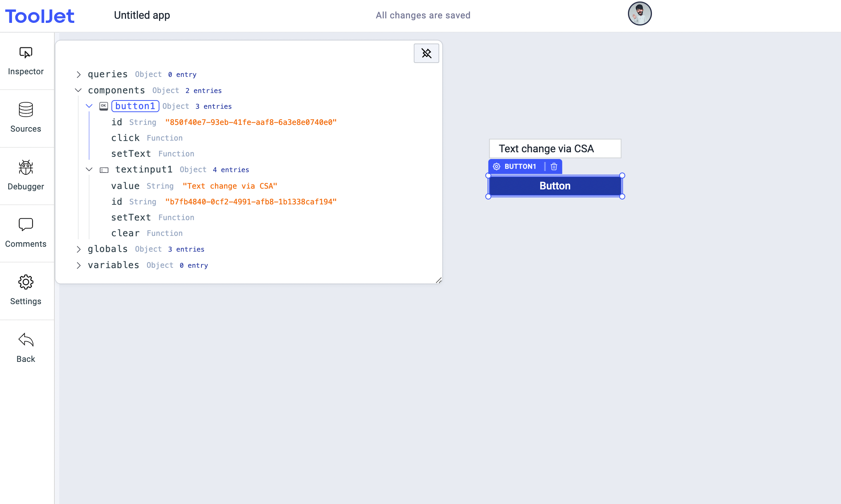
Task: Open the Sources database icon
Action: [26, 110]
